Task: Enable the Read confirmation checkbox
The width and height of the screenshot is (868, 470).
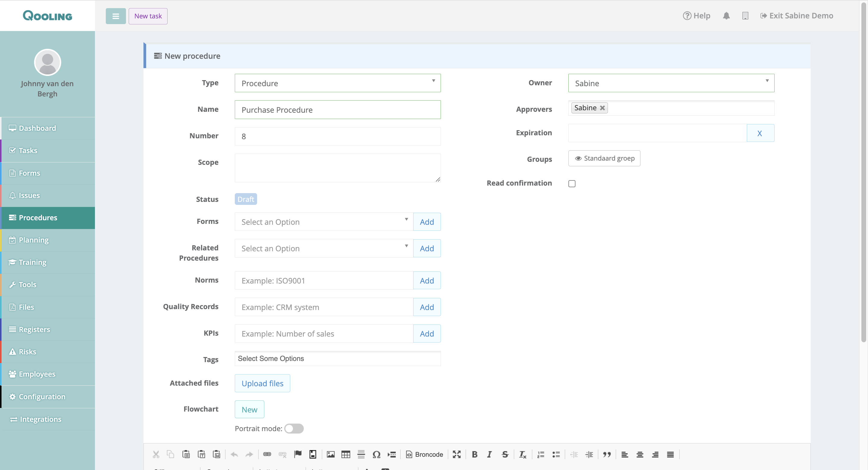Action: pos(572,183)
